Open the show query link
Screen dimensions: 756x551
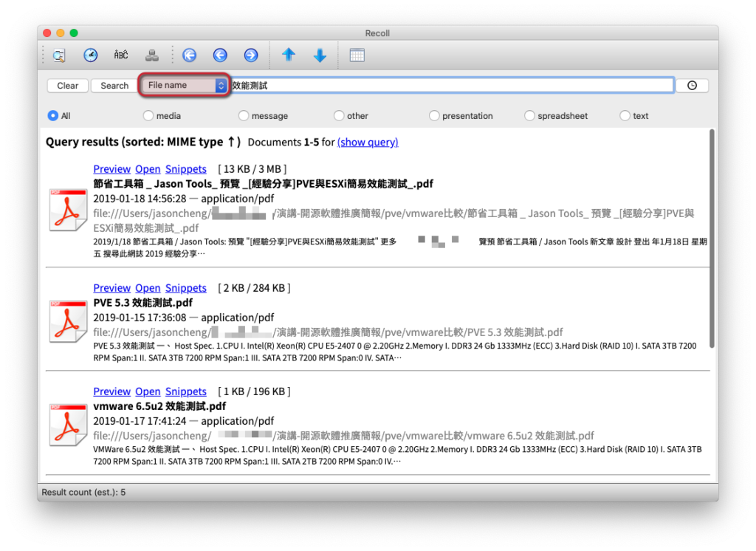click(368, 143)
